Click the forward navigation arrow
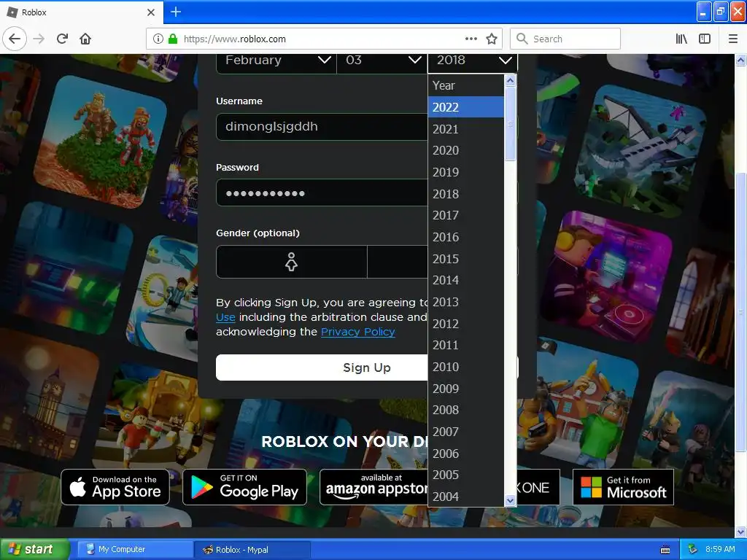This screenshot has width=747, height=560. coord(39,39)
